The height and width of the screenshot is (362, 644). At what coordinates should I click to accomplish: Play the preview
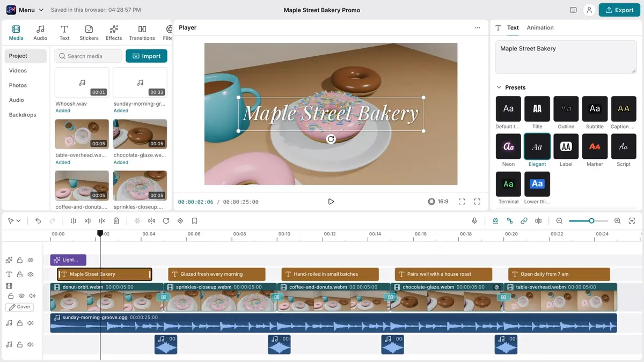(x=331, y=202)
